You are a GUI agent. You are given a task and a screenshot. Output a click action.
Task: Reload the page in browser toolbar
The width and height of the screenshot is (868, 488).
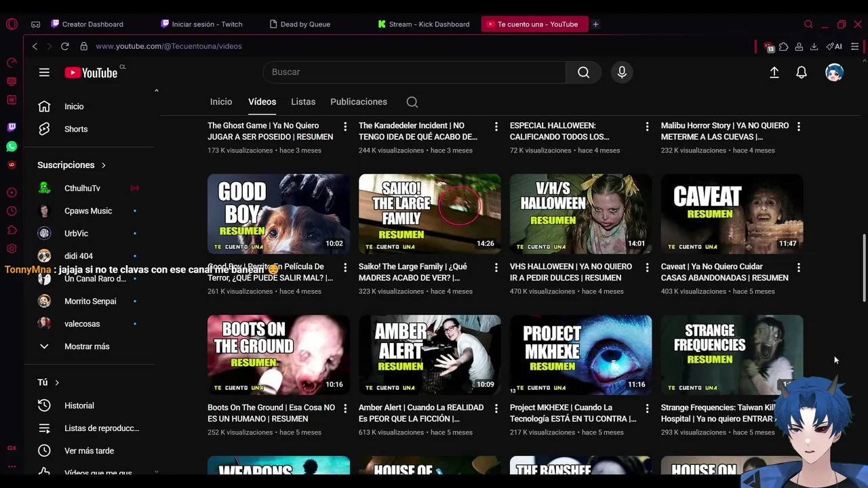point(64,46)
